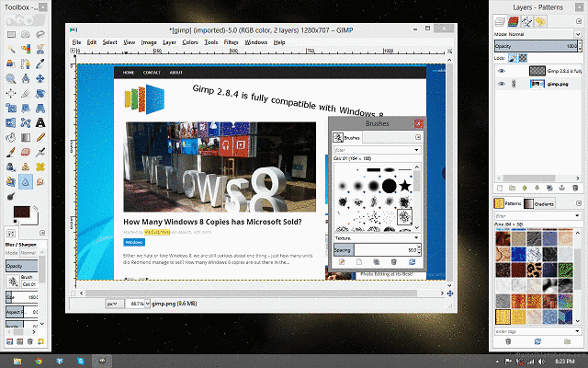Select the leopard-spot pattern thumbnail

(534, 269)
